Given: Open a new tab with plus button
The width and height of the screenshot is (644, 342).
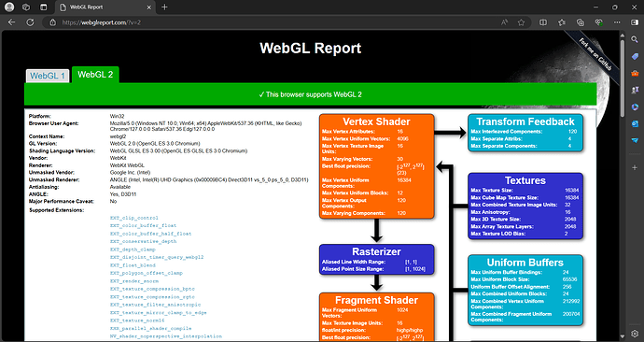Looking at the screenshot, I should [164, 7].
